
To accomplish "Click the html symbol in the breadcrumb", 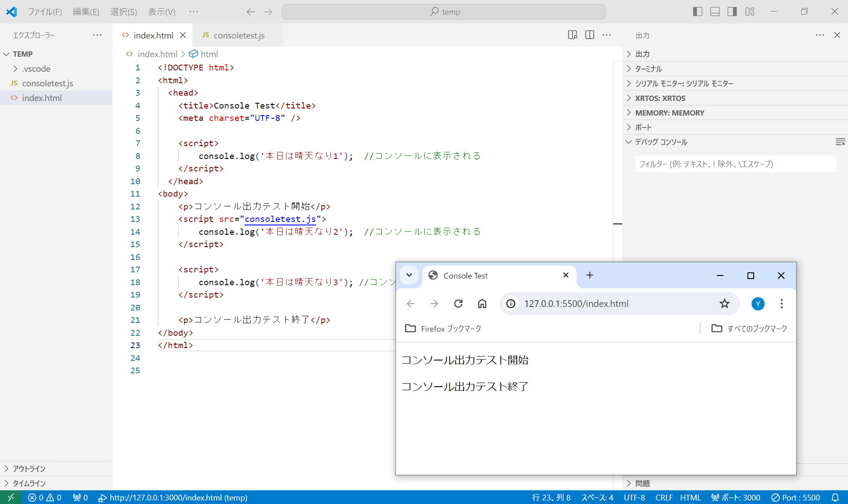I will [204, 54].
